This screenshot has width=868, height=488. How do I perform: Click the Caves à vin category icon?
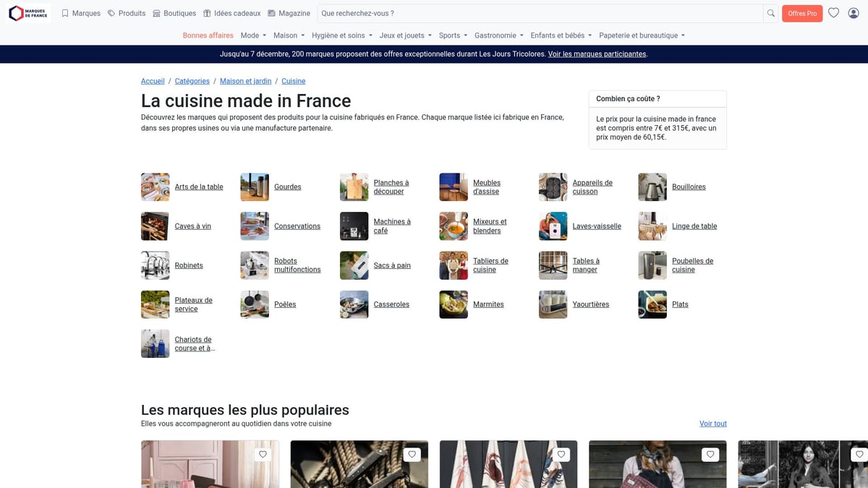[156, 226]
